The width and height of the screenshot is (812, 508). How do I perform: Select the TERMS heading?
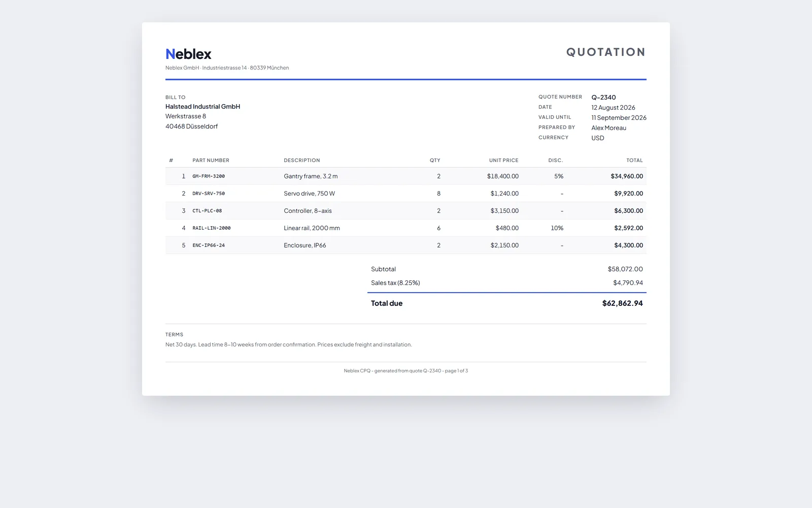click(174, 335)
